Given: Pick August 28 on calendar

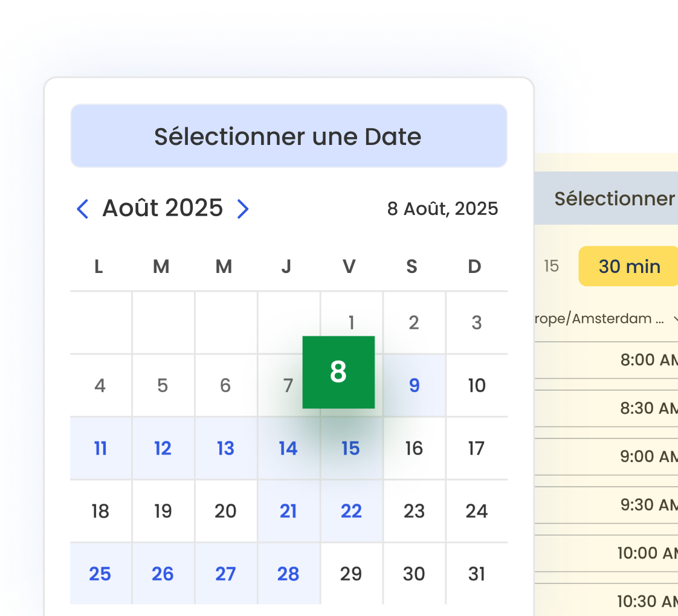Looking at the screenshot, I should [x=288, y=574].
